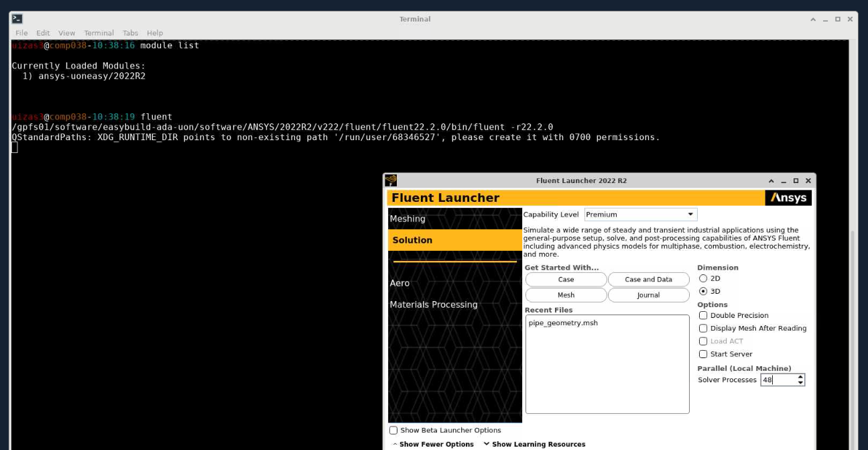Screen dimensions: 868x450
Task: Toggle the Load ACT checkbox
Action: point(703,341)
